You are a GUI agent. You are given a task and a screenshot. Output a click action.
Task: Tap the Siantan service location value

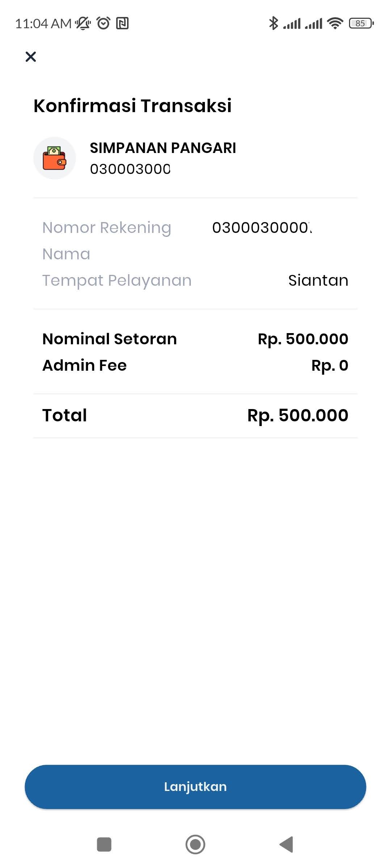tap(318, 280)
